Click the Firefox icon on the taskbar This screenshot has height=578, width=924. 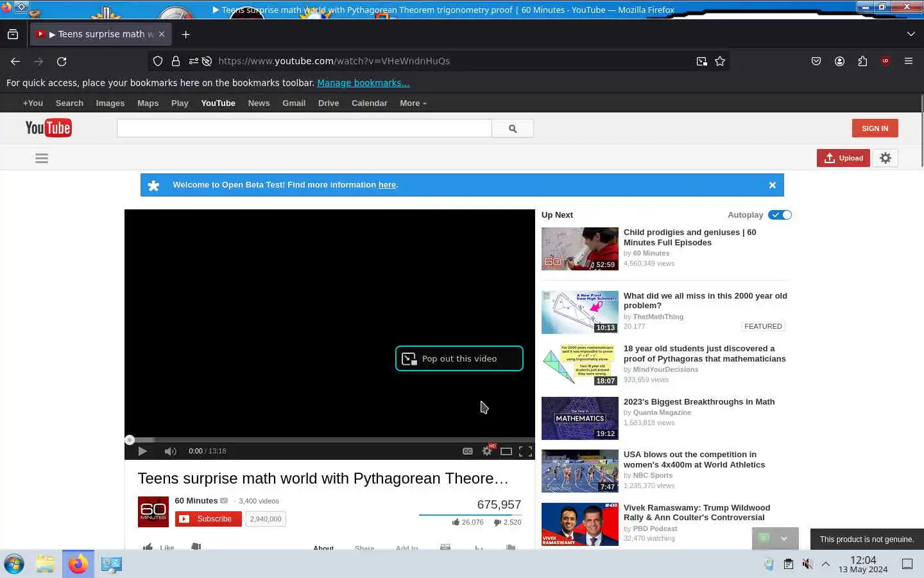[x=78, y=564]
